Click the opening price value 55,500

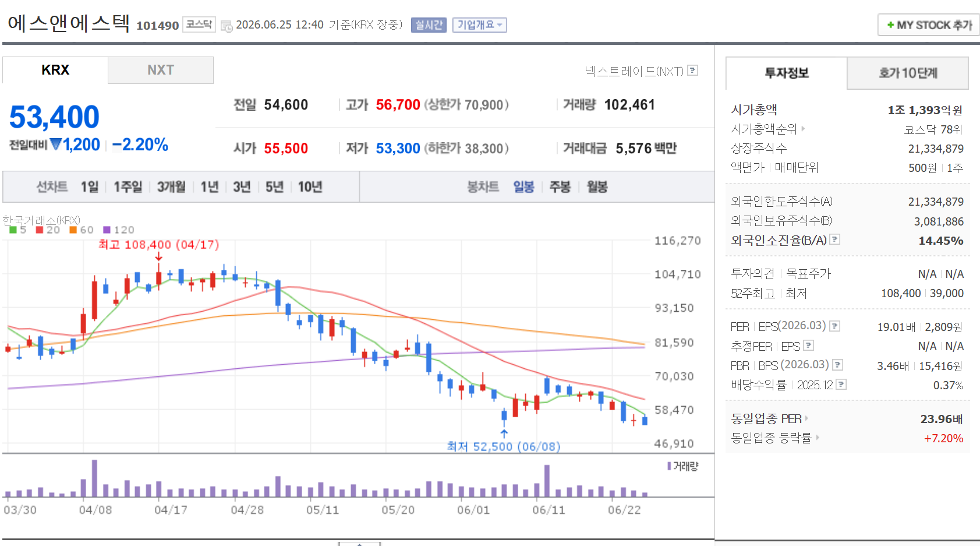click(286, 149)
